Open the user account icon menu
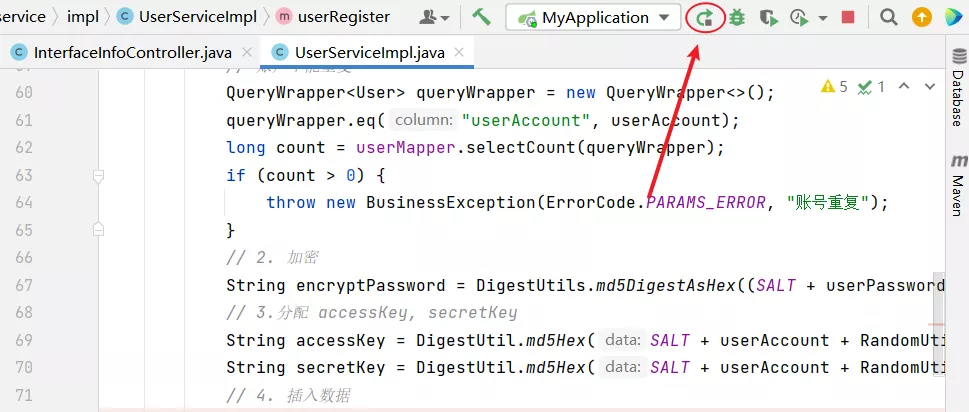 tap(434, 17)
